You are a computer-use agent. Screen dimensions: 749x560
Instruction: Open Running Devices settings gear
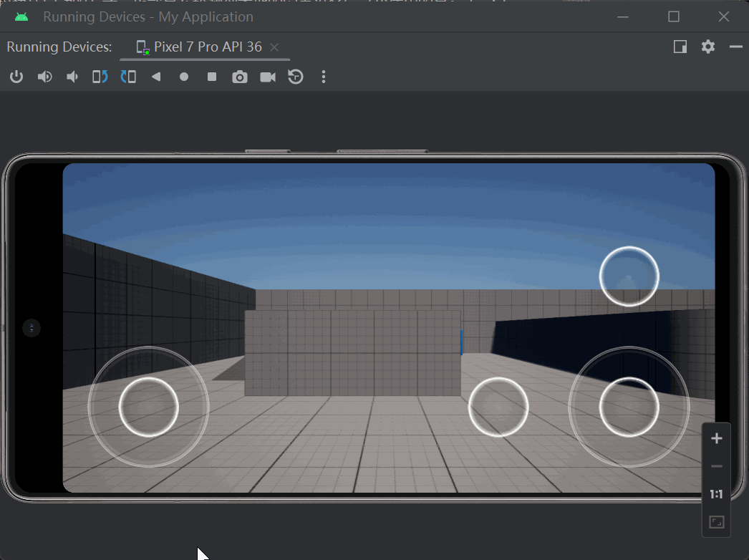[x=708, y=47]
